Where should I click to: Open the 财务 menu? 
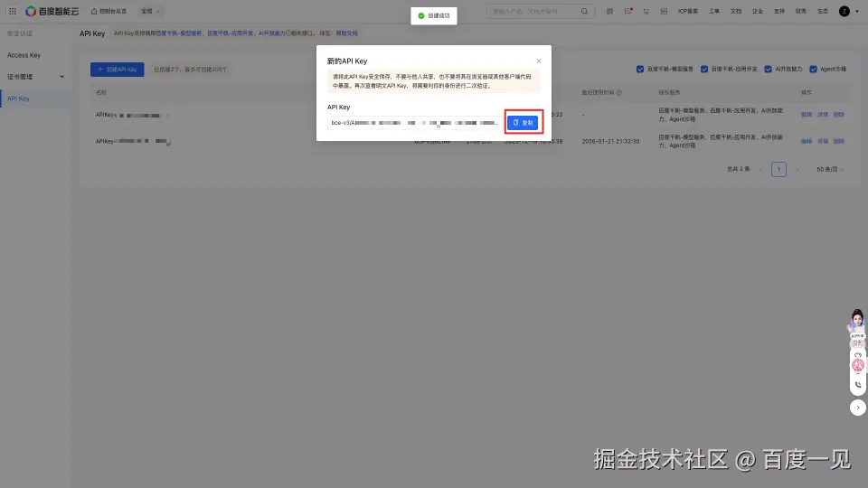[x=800, y=11]
